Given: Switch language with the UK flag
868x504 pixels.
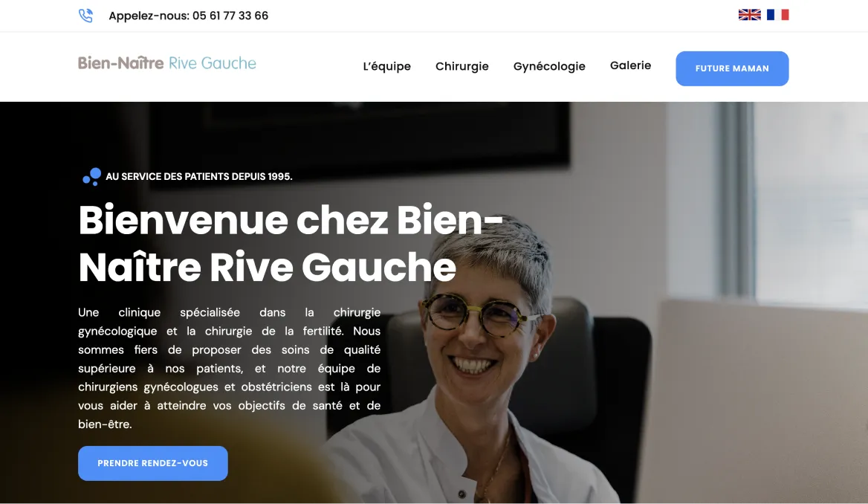Looking at the screenshot, I should pos(750,15).
